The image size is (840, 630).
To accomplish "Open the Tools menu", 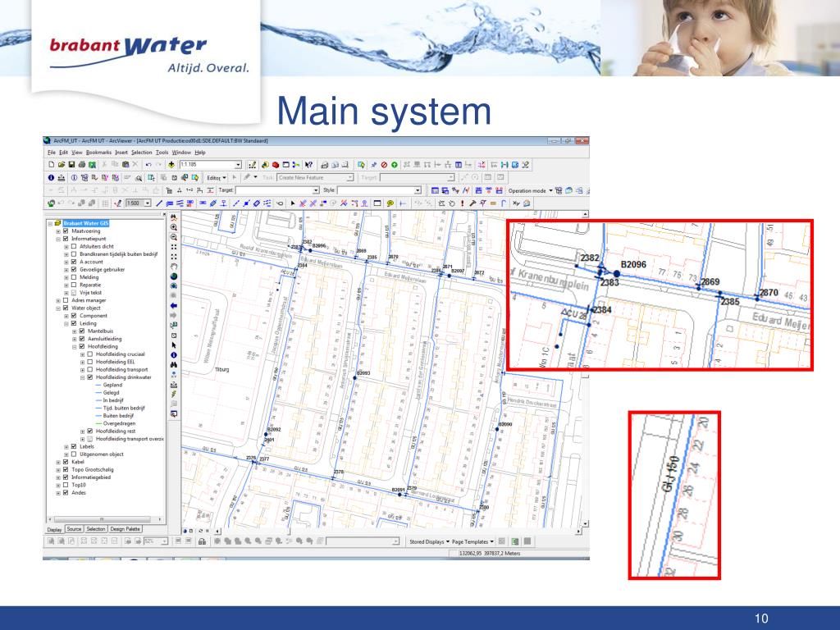I will point(162,152).
